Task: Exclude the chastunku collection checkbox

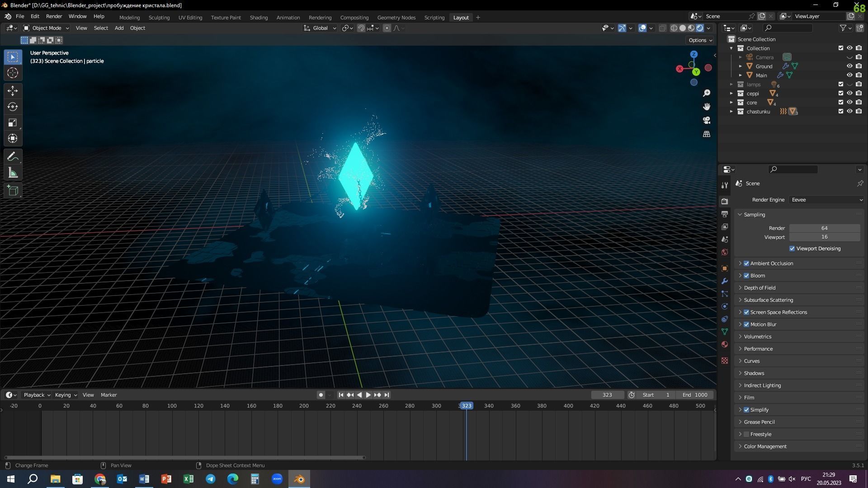Action: [x=841, y=111]
